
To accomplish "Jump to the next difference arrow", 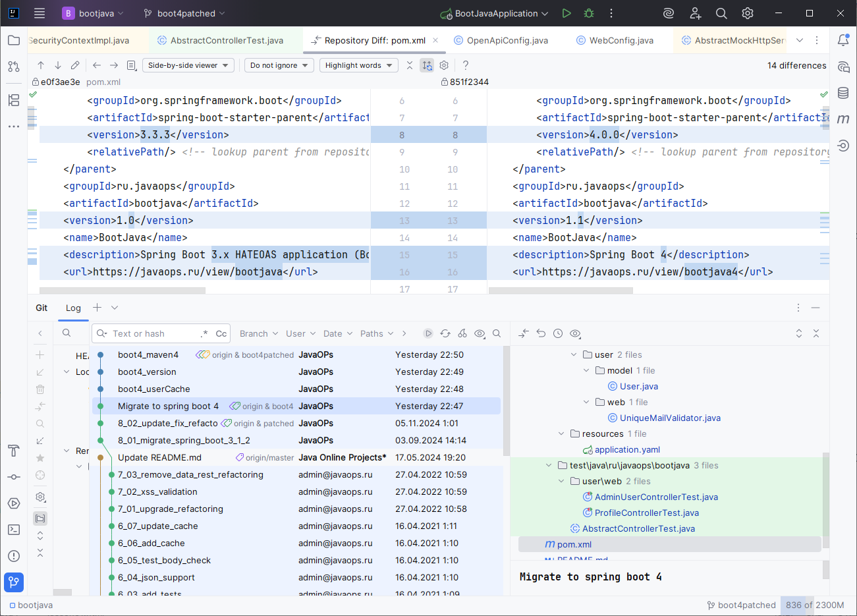I will [58, 65].
